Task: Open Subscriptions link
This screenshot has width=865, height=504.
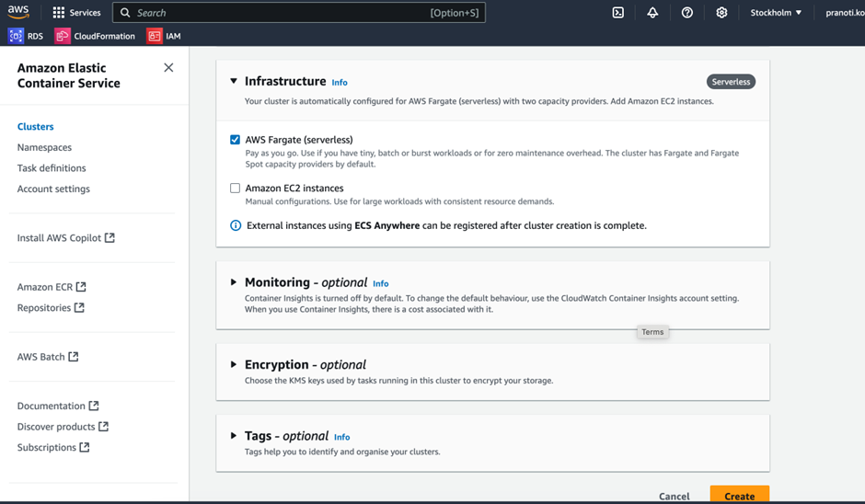Action: 47,447
